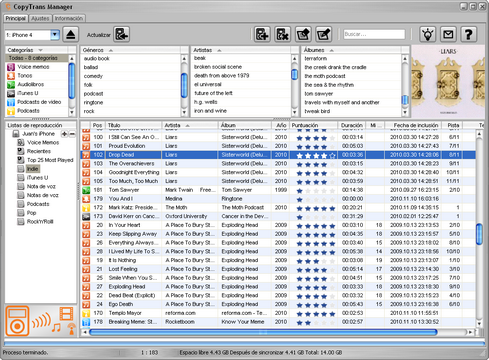The image size is (489, 360).
Task: Click the Puntuación column header
Action: pos(313,125)
